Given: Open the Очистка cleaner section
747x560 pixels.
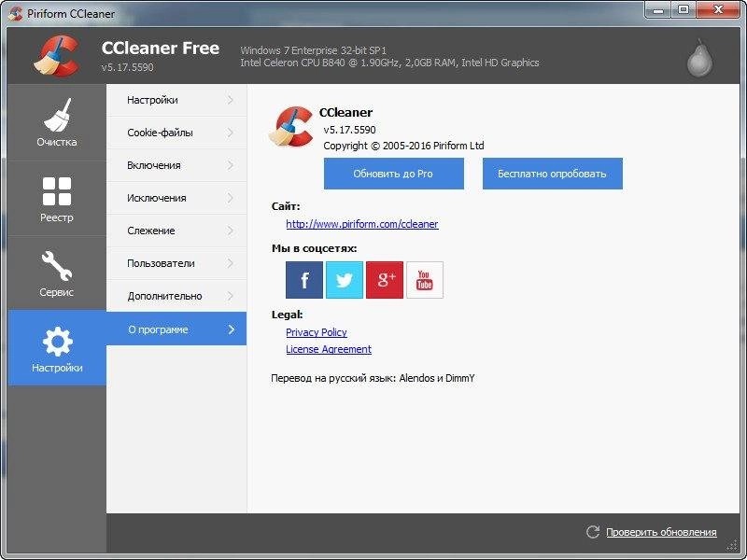Looking at the screenshot, I should 57,122.
